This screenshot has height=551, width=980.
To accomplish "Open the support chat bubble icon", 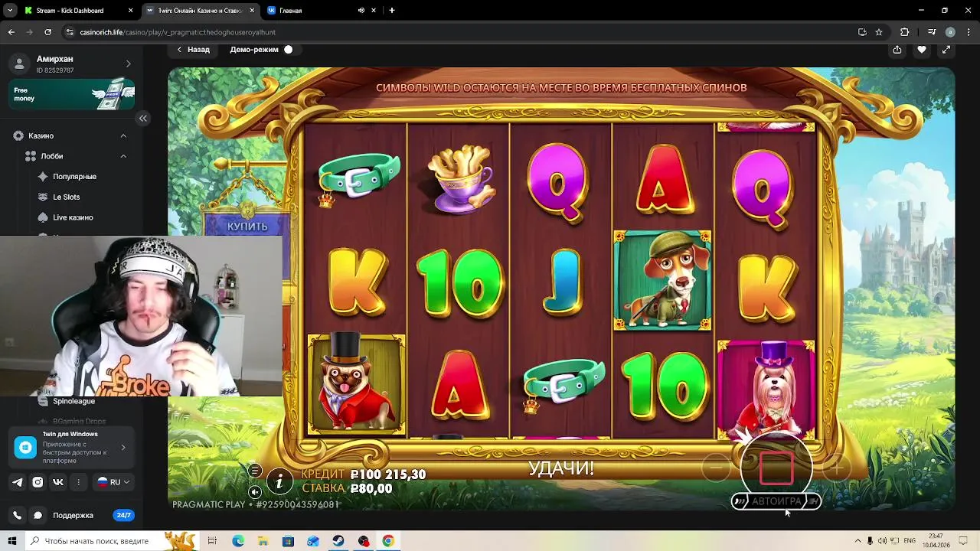I will [38, 516].
